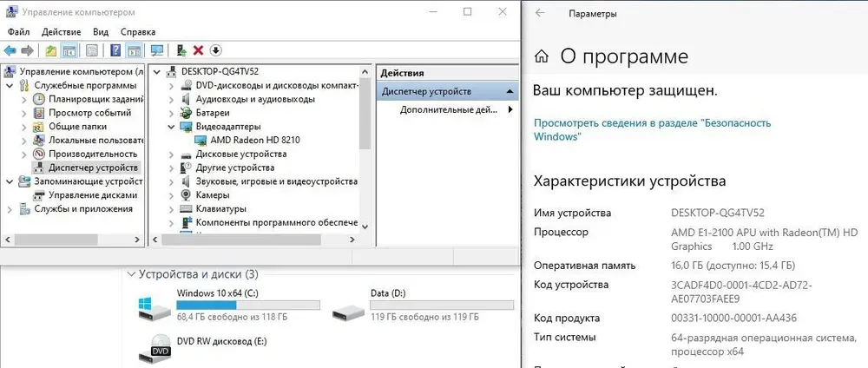
Task: Click the home icon in Settings
Action: click(542, 57)
